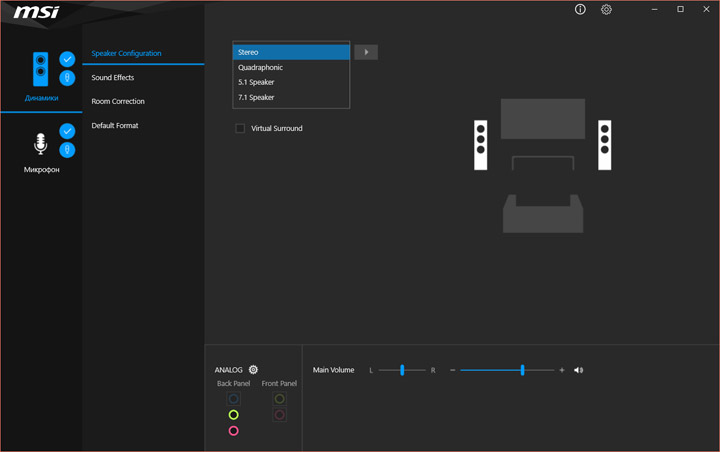Screen dimensions: 720x452
Task: Click the blue Back Panel jack
Action: 234,399
